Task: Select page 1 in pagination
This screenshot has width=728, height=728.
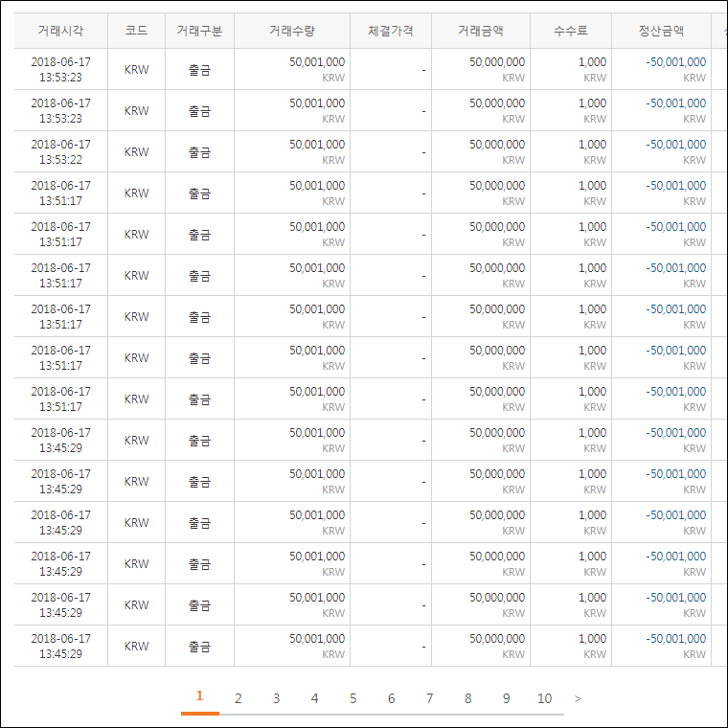Action: tap(199, 696)
